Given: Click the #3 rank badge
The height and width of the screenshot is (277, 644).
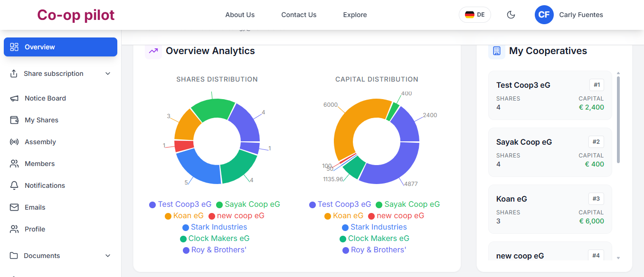Looking at the screenshot, I should click(x=597, y=199).
